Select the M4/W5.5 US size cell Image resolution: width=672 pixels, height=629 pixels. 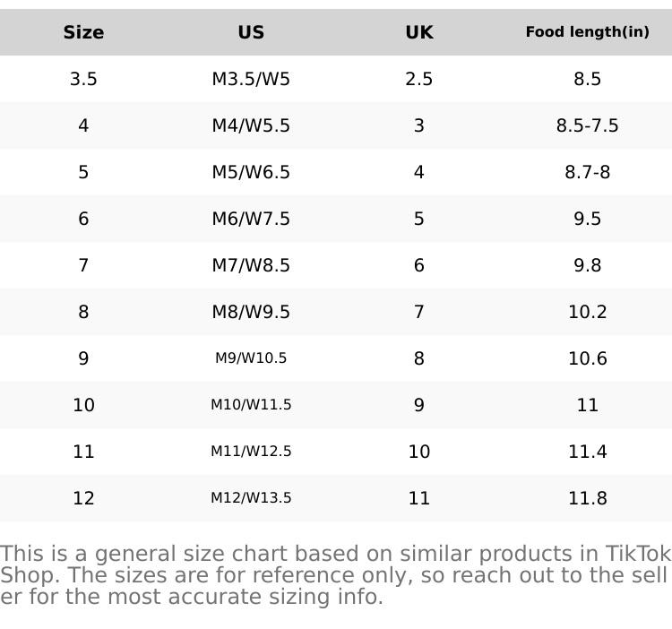[x=251, y=125]
